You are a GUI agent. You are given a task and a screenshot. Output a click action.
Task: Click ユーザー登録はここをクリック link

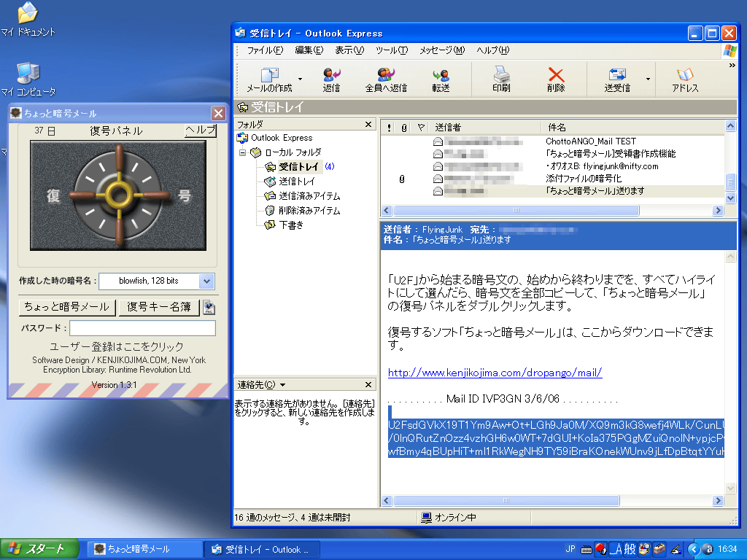tap(117, 346)
